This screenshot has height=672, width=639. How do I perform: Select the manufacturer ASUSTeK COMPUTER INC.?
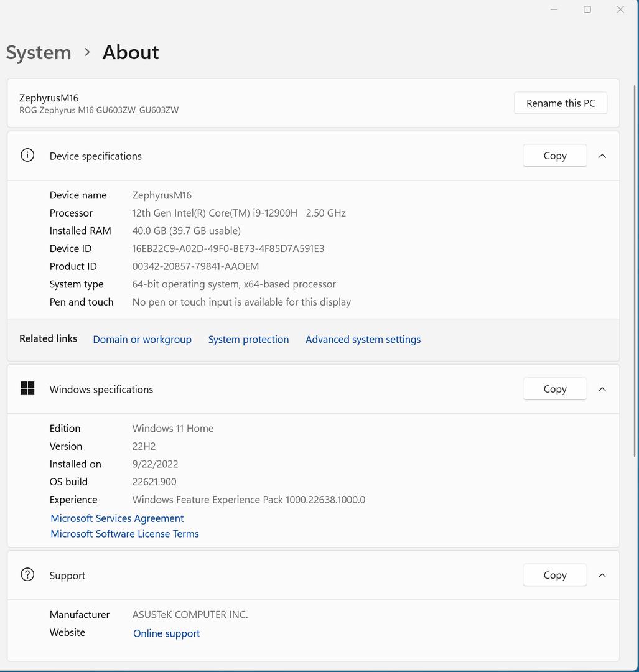pos(190,615)
